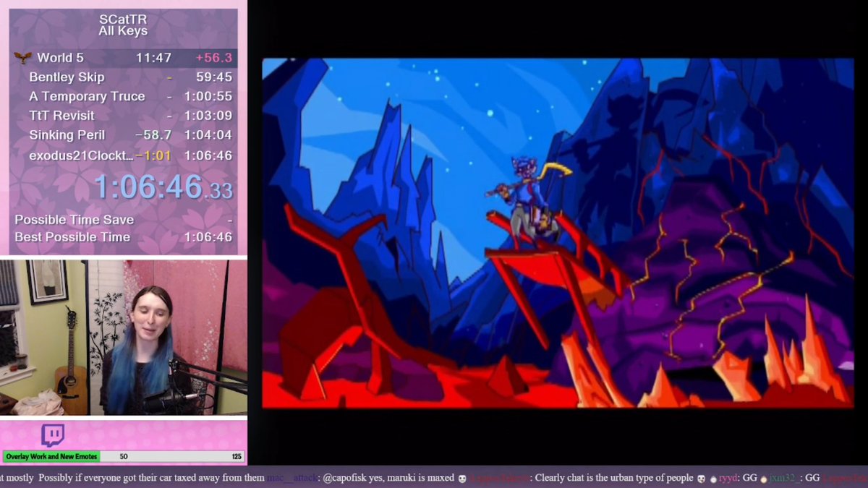Select the Sinking Peril split
This screenshot has height=488, width=868.
(x=124, y=135)
